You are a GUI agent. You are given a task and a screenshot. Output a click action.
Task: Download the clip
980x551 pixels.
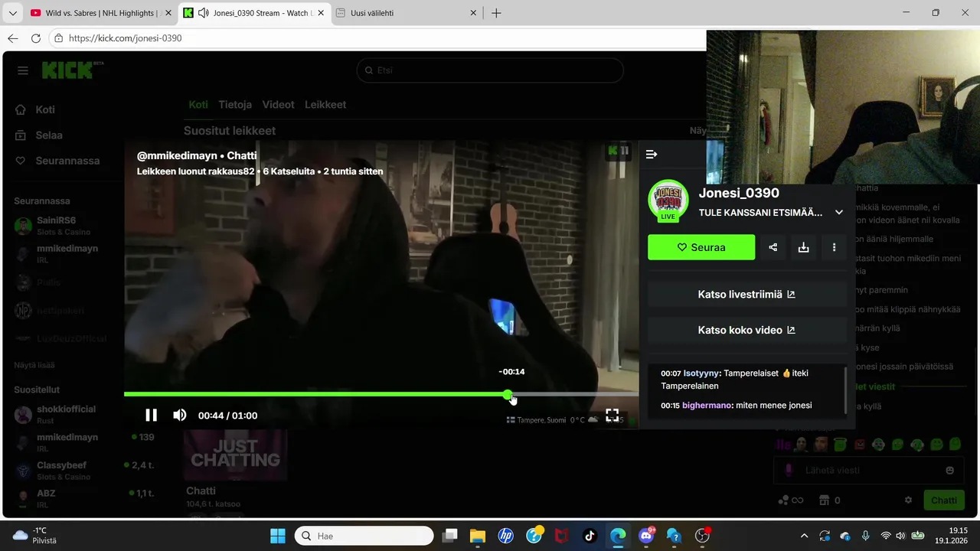coord(803,247)
